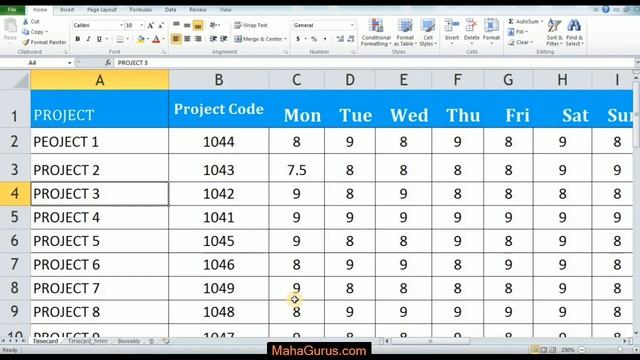Increase font size with grow font icon
The image size is (640, 360).
tap(151, 25)
